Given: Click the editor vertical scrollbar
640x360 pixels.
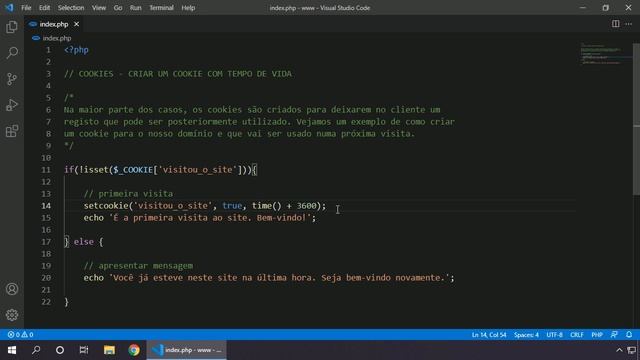Looking at the screenshot, I should (x=636, y=119).
